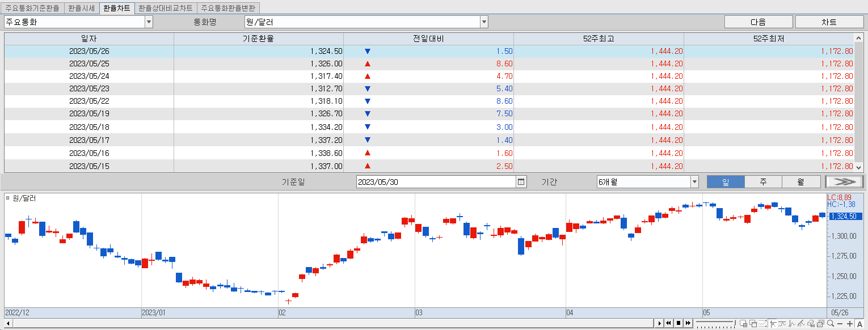Switch to 주요통화기준환율 tab

click(32, 8)
